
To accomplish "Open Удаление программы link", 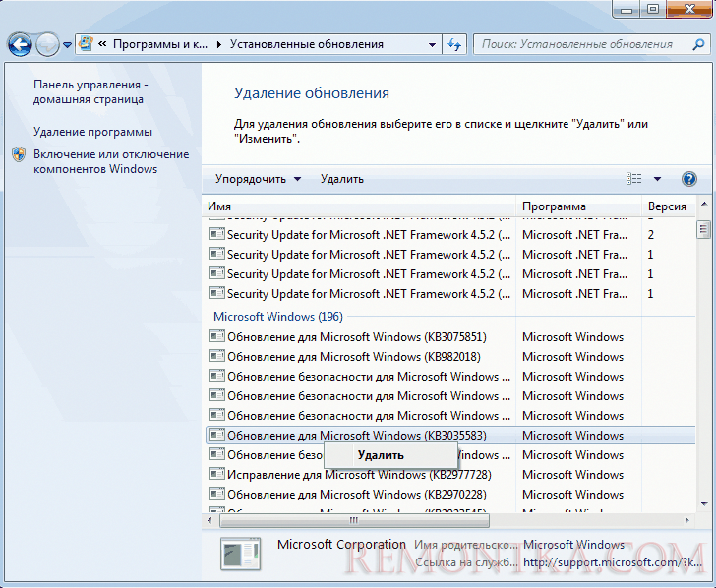I will tap(92, 132).
